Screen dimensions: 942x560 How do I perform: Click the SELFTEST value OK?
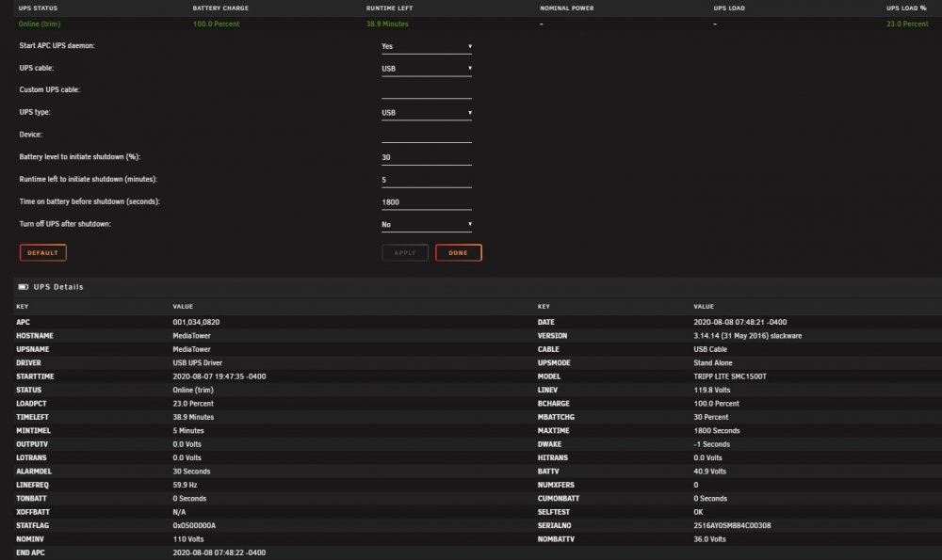pyautogui.click(x=698, y=513)
